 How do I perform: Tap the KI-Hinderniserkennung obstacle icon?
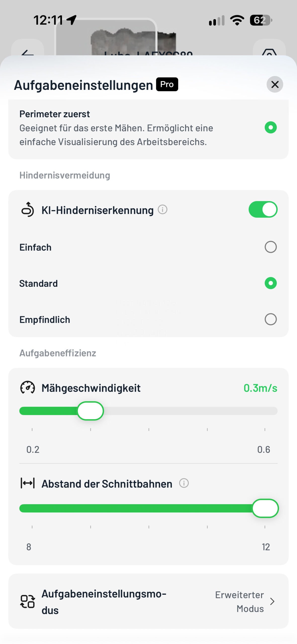tap(27, 209)
